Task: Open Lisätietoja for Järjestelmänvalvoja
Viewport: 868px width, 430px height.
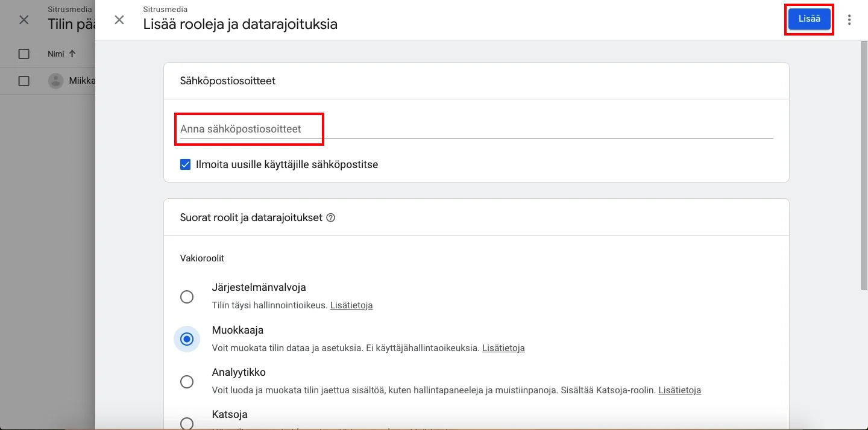Action: [x=351, y=305]
